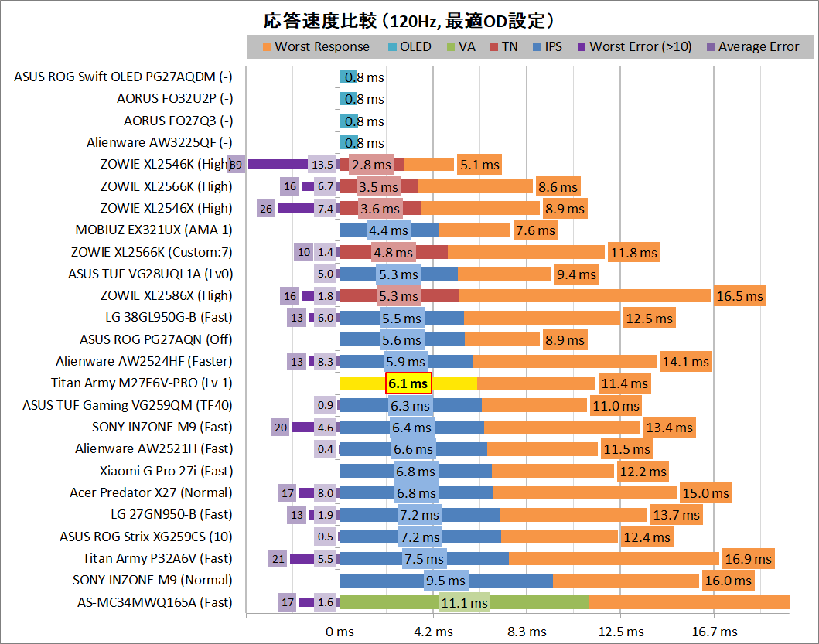Select the SONY INZONE M9 (Fast) label
819x644 pixels.
click(x=162, y=428)
